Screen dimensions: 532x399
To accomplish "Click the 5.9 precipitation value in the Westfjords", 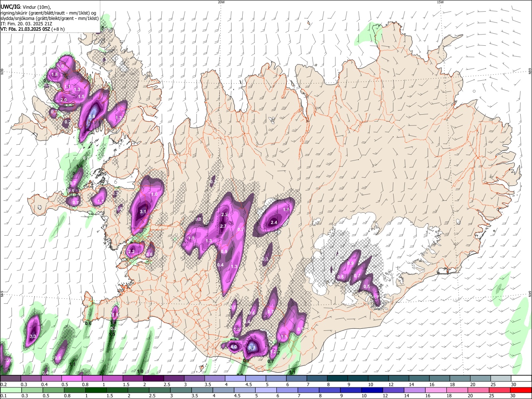I will [92, 117].
